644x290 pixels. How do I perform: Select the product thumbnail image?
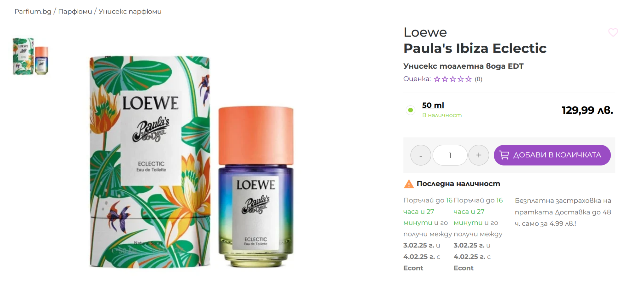[x=31, y=56]
